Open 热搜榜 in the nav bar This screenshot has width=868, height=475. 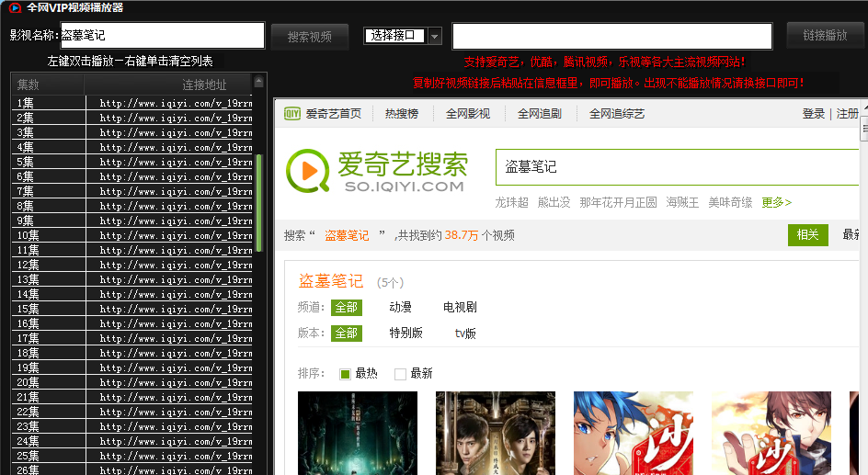tap(402, 114)
